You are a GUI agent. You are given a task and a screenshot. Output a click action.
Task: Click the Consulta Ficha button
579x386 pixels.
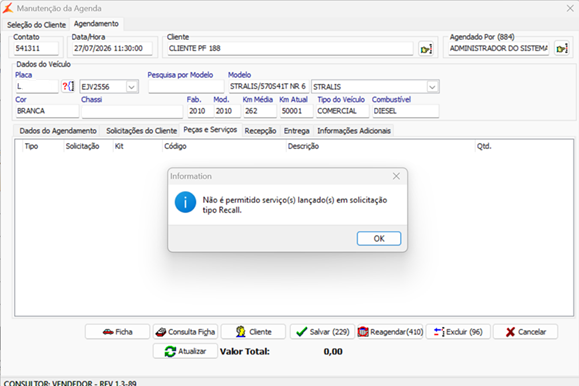(185, 332)
